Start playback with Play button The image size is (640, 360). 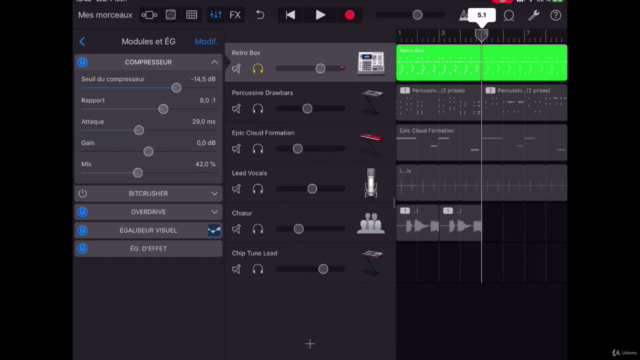click(x=320, y=15)
